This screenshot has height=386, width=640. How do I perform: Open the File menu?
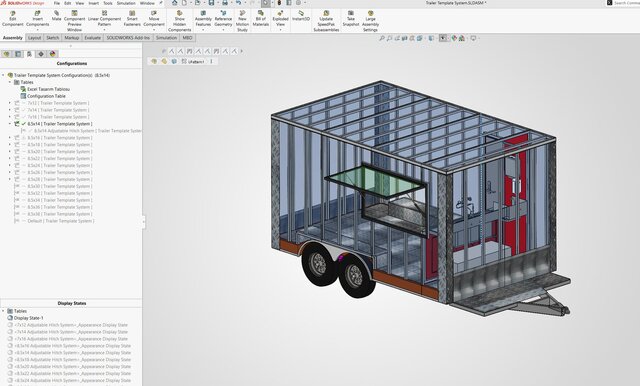click(x=57, y=3)
